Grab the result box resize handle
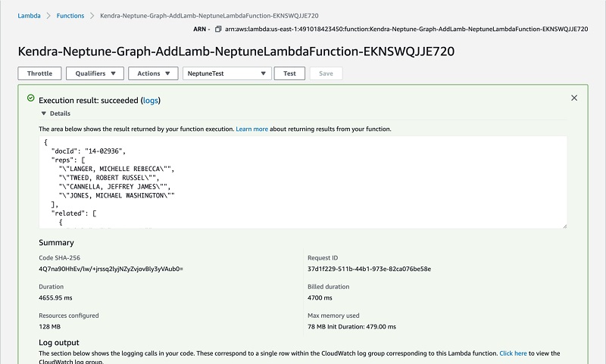Image resolution: width=606 pixels, height=364 pixels. point(564,226)
